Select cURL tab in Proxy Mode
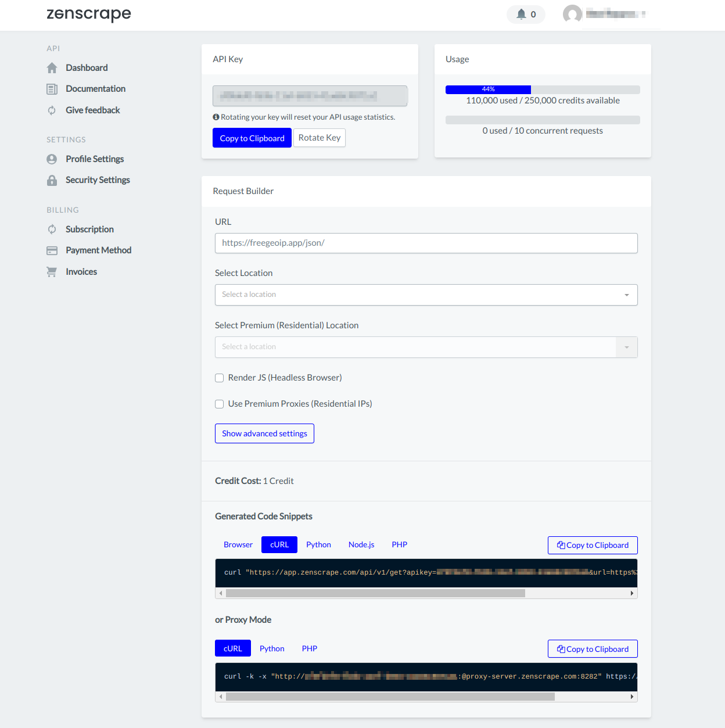The width and height of the screenshot is (725, 728). coord(233,648)
